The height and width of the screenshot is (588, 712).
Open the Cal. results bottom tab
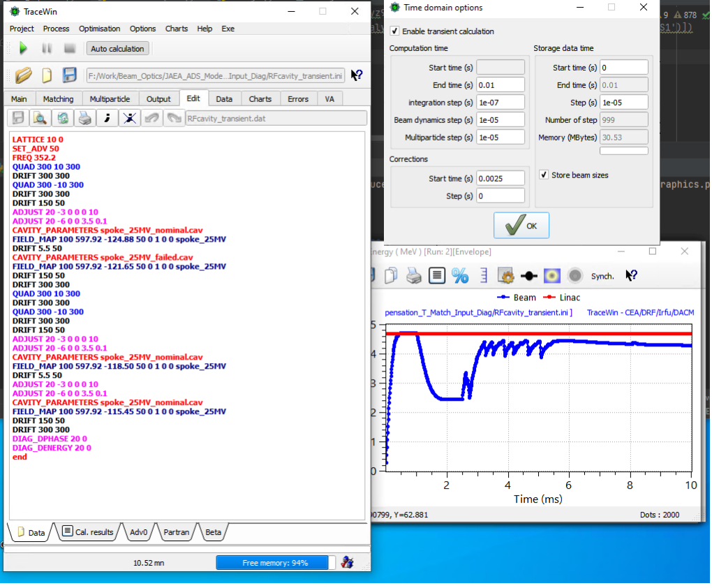tap(88, 532)
